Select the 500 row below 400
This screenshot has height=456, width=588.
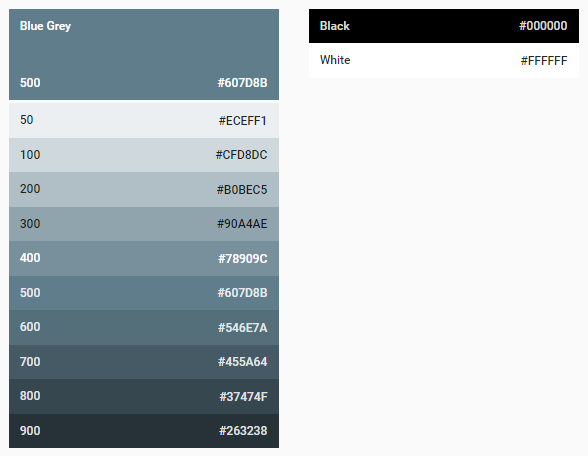144,293
